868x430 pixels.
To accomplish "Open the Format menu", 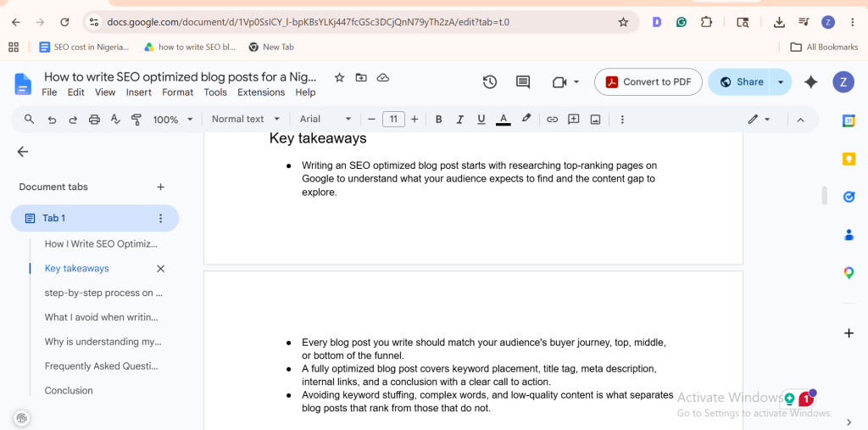I will pos(178,92).
